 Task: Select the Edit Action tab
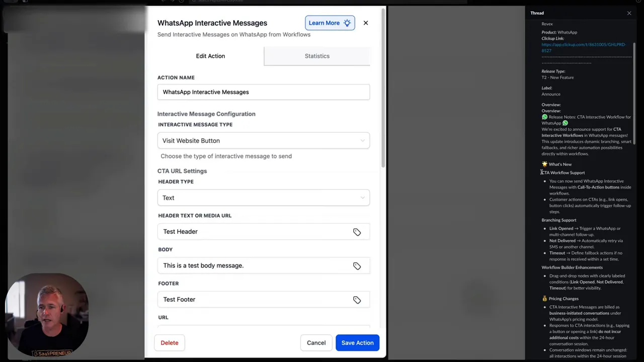(x=210, y=56)
